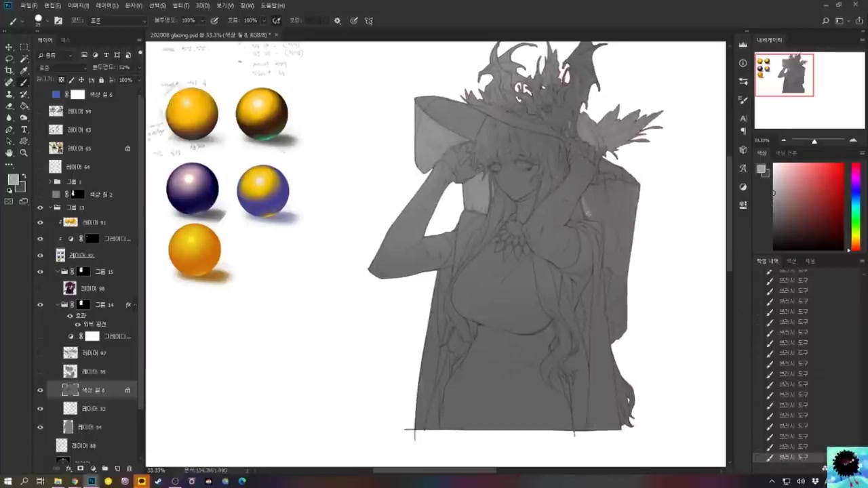Open smoothing options gear icon
This screenshot has height=488, width=868.
337,20
